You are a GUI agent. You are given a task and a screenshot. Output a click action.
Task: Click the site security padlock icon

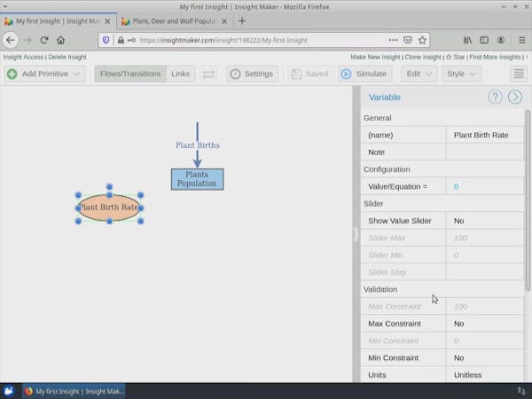(x=121, y=40)
